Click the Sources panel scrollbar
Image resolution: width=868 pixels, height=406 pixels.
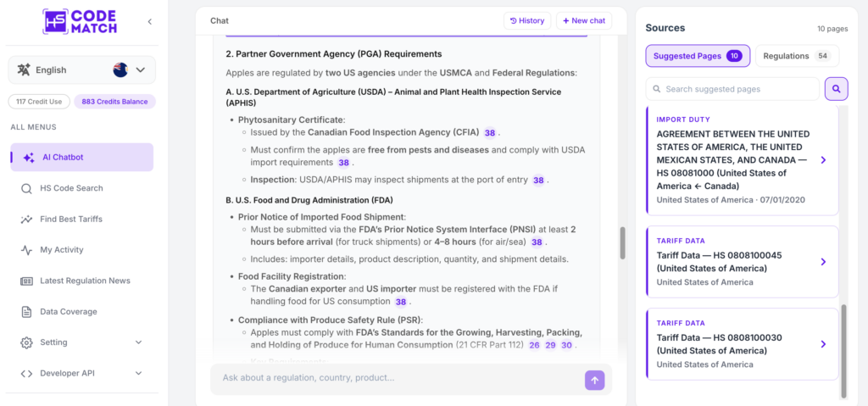[x=843, y=351]
